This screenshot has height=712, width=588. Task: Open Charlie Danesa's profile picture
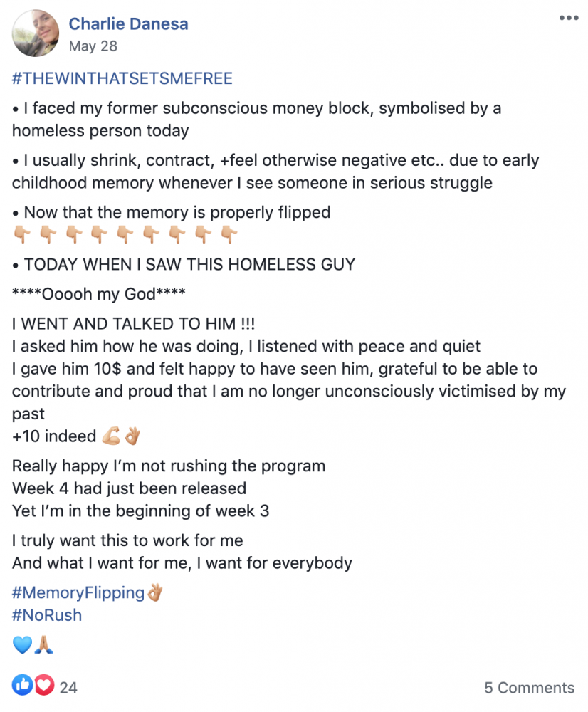36,33
